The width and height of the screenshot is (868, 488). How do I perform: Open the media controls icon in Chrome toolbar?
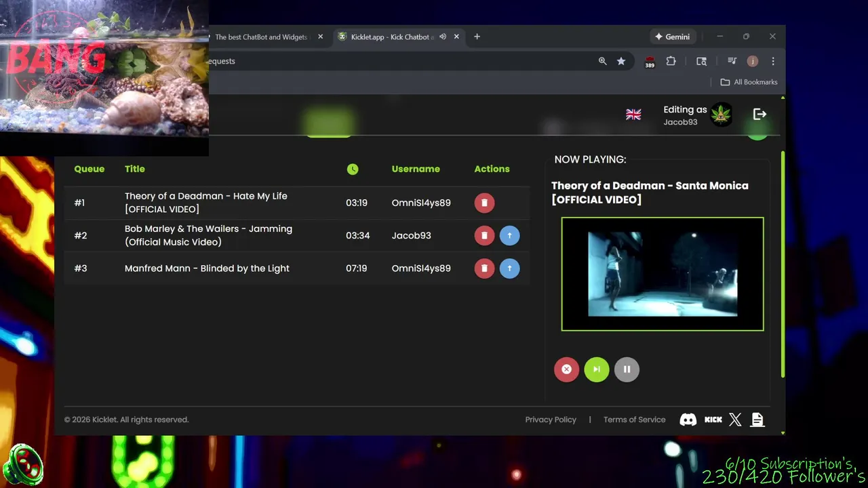click(732, 61)
